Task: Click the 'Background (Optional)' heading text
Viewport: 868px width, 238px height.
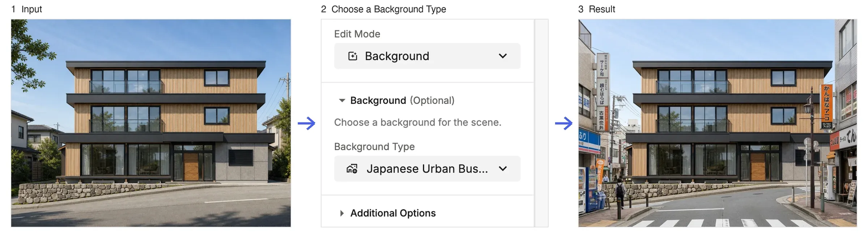Action: click(x=402, y=100)
